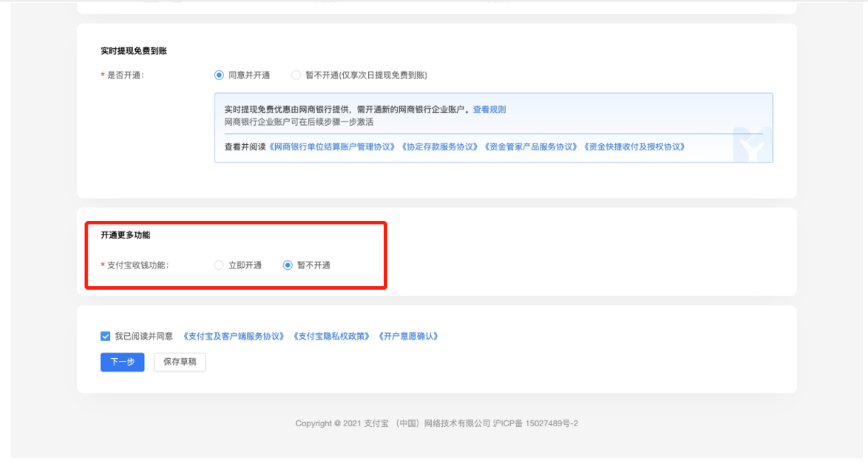Screen dimensions: 868x469
Task: Click the 保存草稿 button
Action: click(x=180, y=362)
